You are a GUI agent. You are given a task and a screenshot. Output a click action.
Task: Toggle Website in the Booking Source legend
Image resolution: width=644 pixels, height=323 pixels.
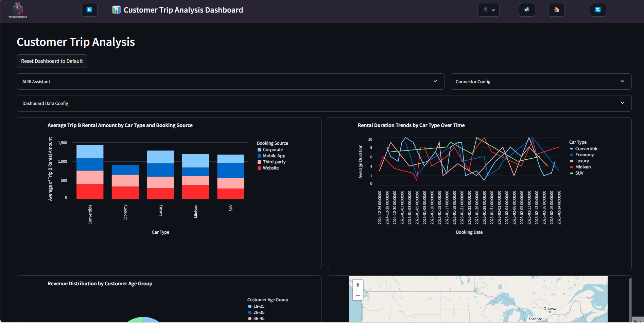coord(268,168)
